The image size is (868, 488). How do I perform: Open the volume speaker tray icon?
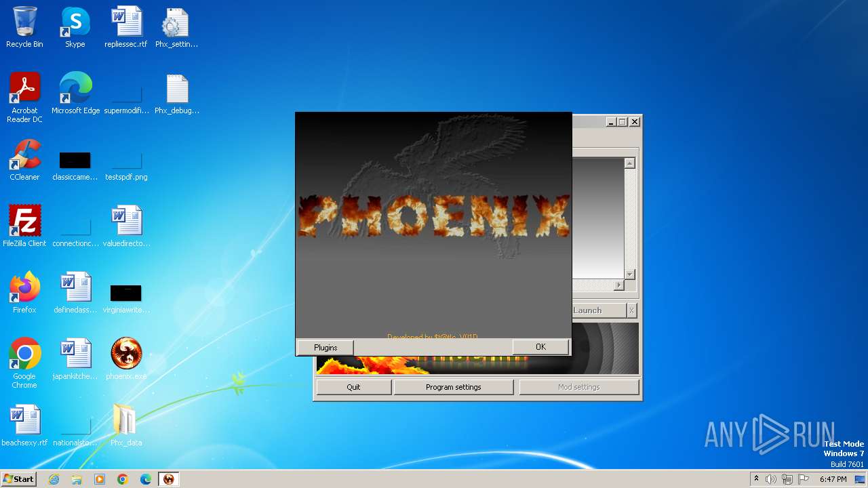771,479
